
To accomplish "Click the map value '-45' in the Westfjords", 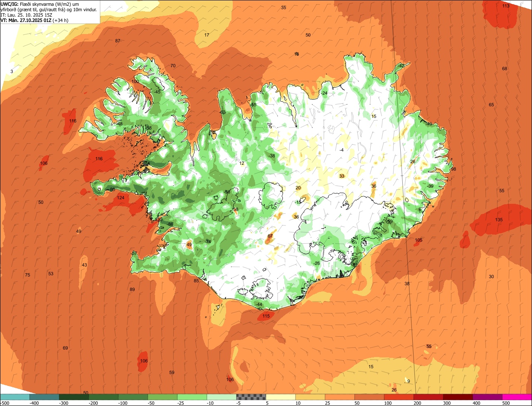I will [157, 92].
